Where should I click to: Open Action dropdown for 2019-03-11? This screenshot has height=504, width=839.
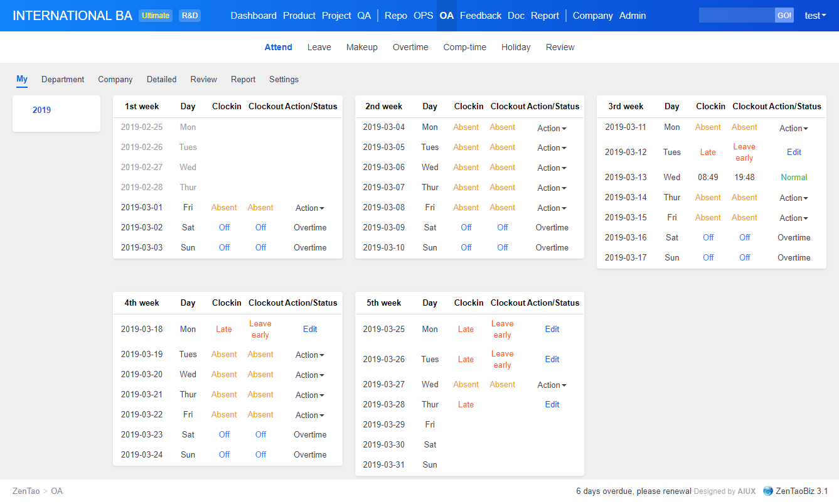tap(794, 128)
